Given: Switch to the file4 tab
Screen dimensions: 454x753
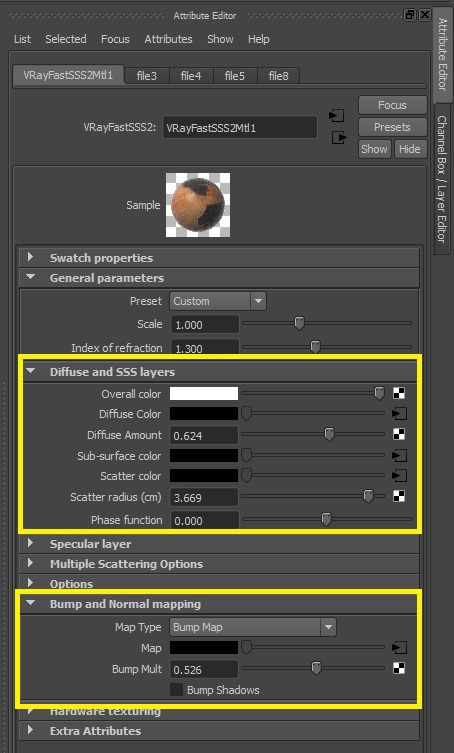Looking at the screenshot, I should (x=191, y=76).
